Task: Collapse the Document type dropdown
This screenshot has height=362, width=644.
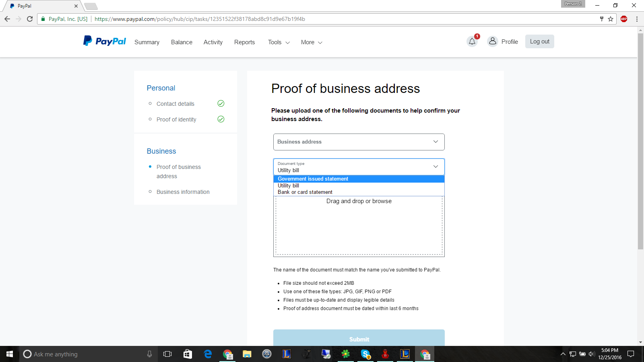Action: click(x=359, y=167)
